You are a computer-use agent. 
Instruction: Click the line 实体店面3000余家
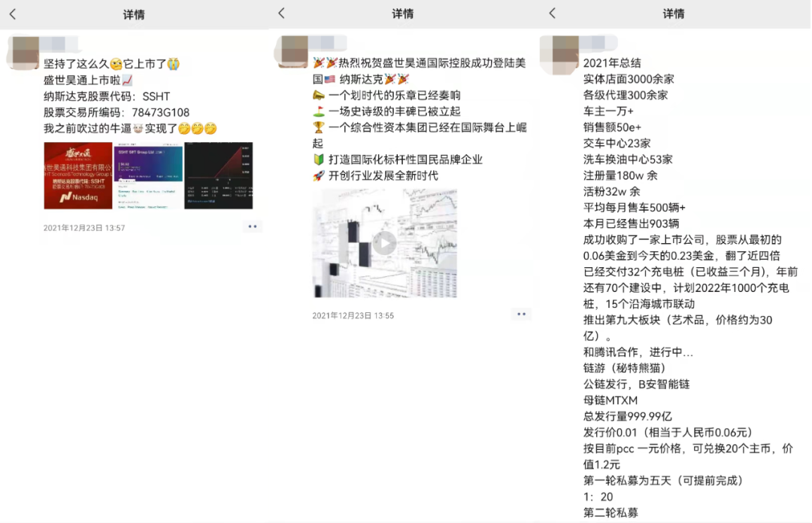click(629, 79)
